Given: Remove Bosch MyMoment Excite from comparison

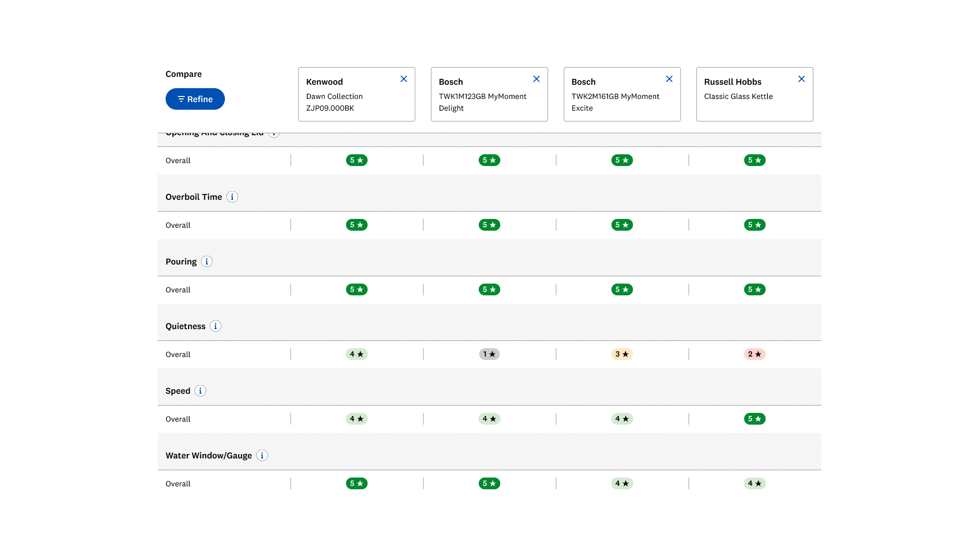Looking at the screenshot, I should [x=669, y=79].
